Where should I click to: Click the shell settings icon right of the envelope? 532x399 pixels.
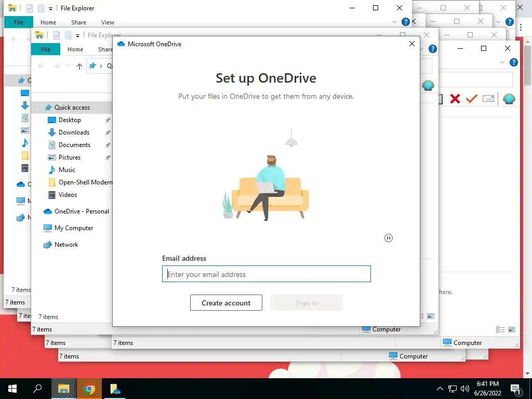tap(509, 99)
